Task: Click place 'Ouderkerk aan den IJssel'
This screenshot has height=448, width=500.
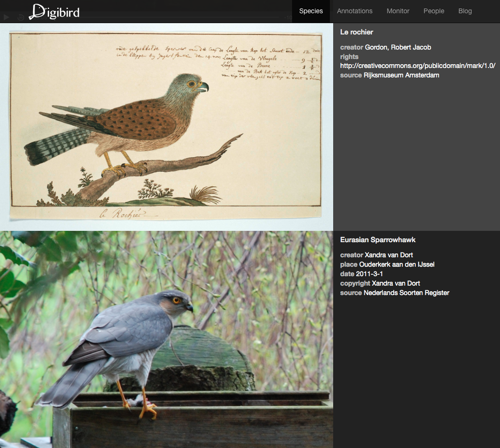Action: (397, 264)
